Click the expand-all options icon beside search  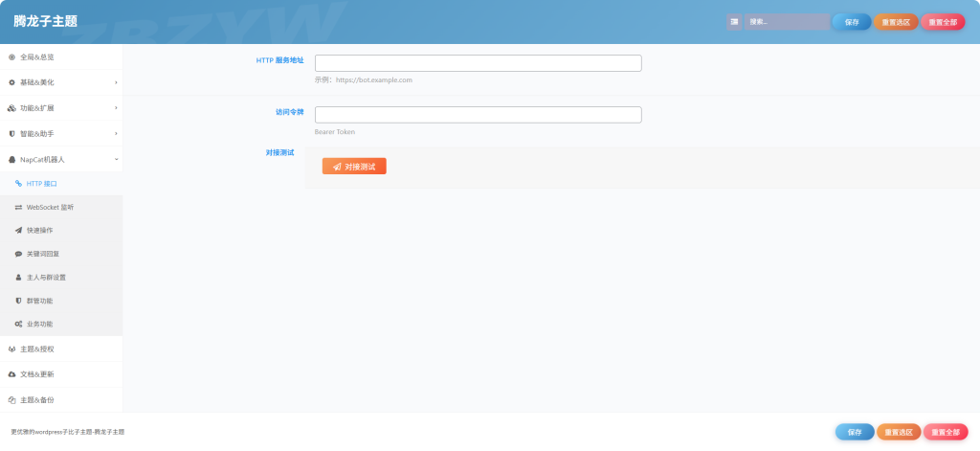coord(734,22)
